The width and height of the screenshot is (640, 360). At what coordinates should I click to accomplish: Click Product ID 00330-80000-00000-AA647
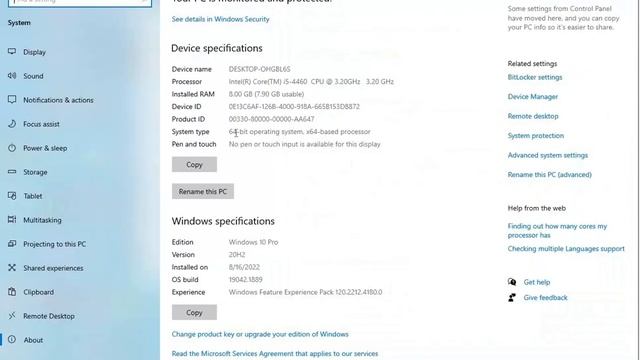(x=271, y=119)
